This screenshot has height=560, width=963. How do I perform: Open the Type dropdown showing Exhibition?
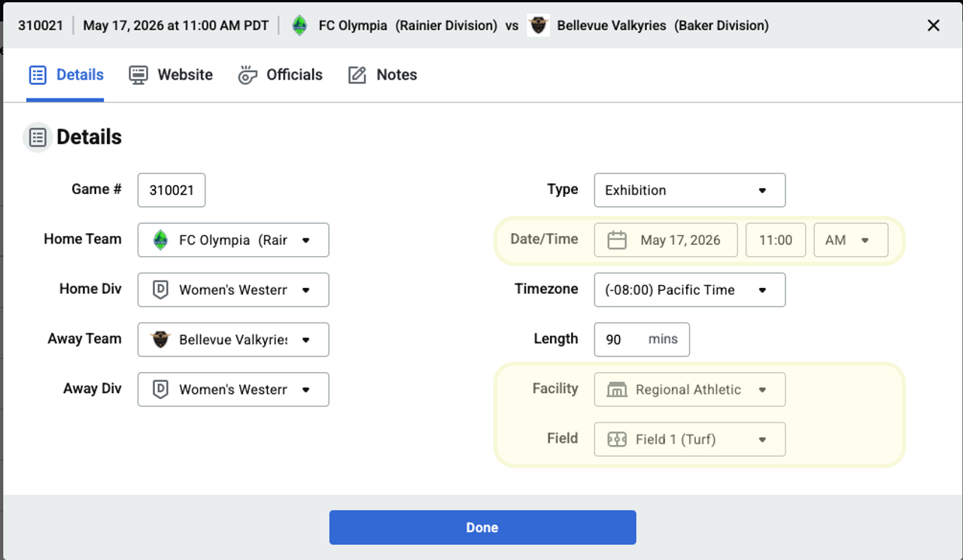690,190
